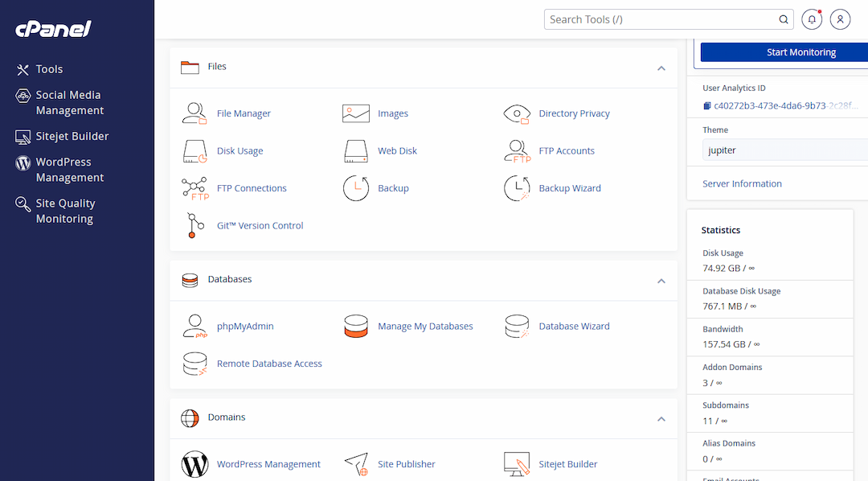Image resolution: width=868 pixels, height=481 pixels.
Task: Open the phpMyAdmin text link
Action: [245, 327]
